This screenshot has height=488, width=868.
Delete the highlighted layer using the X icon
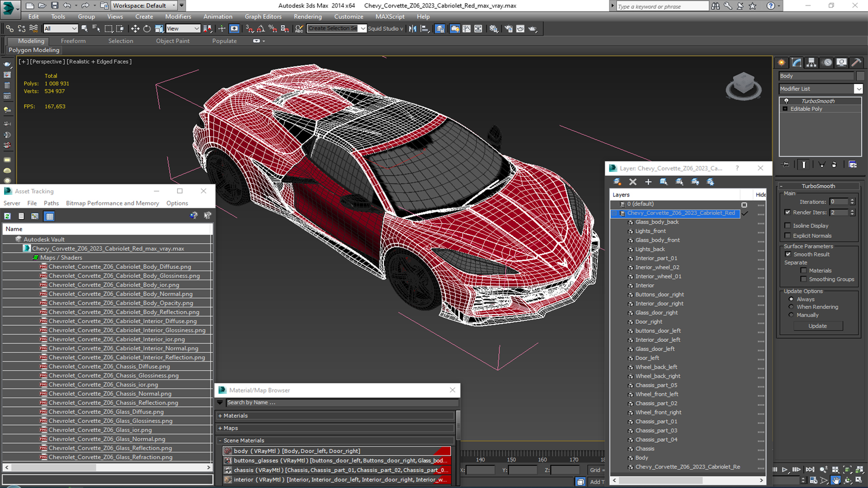coord(632,182)
